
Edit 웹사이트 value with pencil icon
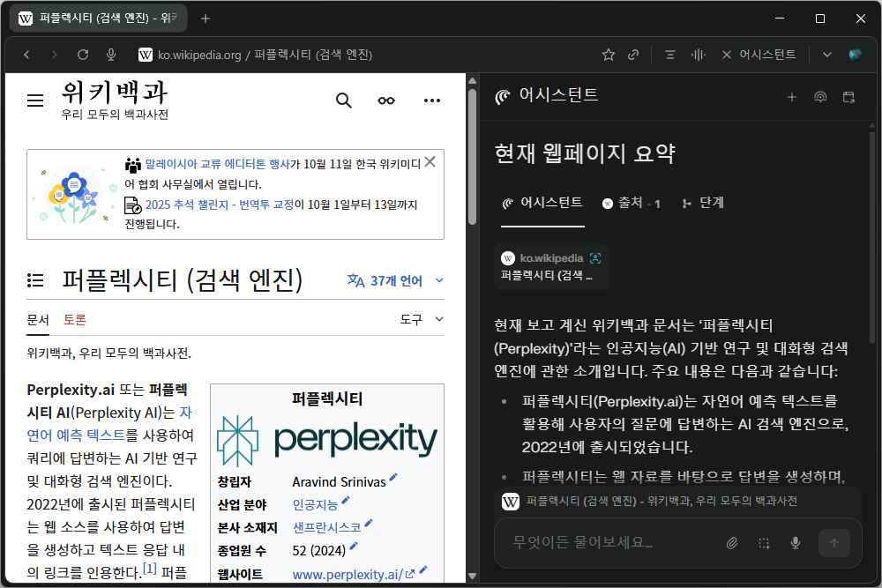[x=423, y=570]
